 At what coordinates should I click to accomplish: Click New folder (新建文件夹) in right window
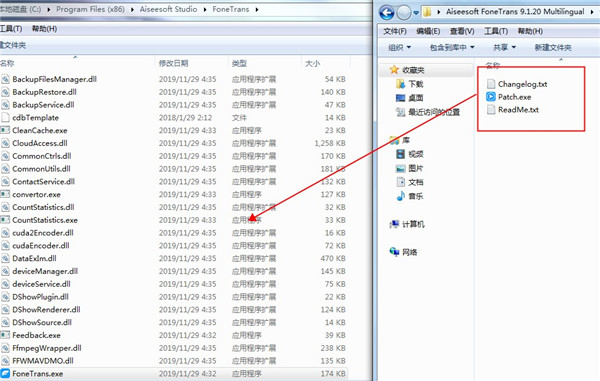pyautogui.click(x=553, y=47)
